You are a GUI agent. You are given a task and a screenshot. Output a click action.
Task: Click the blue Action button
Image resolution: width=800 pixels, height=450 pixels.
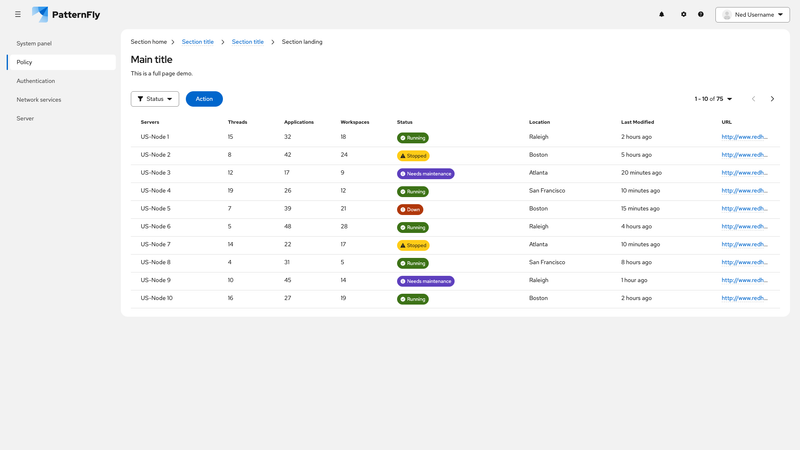[204, 99]
